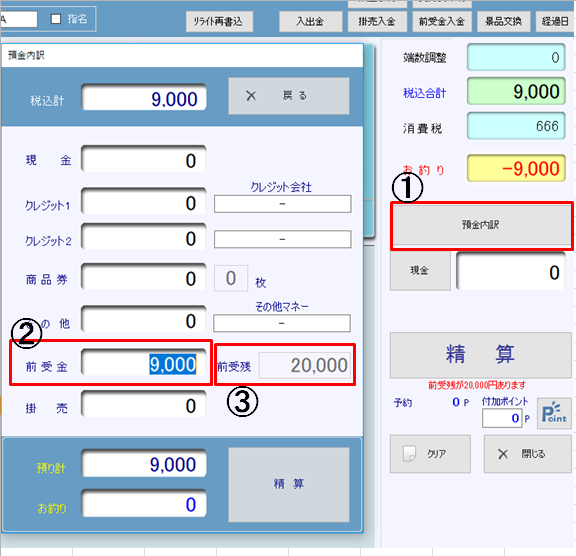Click the クリア button with page icon
Screen dimensions: 576x556
[430, 454]
